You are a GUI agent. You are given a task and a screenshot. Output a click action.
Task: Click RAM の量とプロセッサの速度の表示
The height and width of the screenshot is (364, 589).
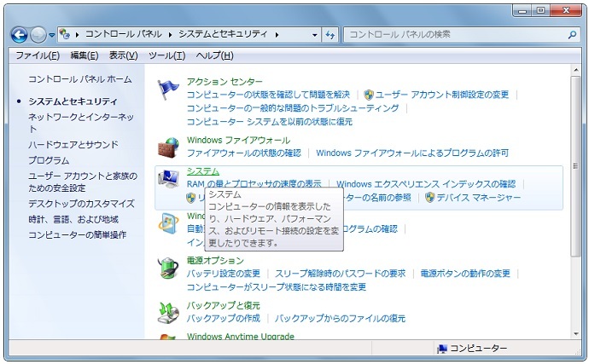pyautogui.click(x=254, y=182)
